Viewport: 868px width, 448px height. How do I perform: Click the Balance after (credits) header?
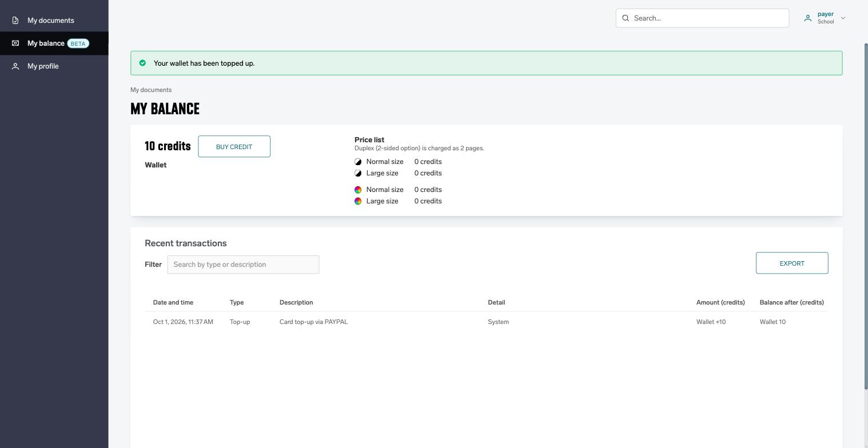792,302
